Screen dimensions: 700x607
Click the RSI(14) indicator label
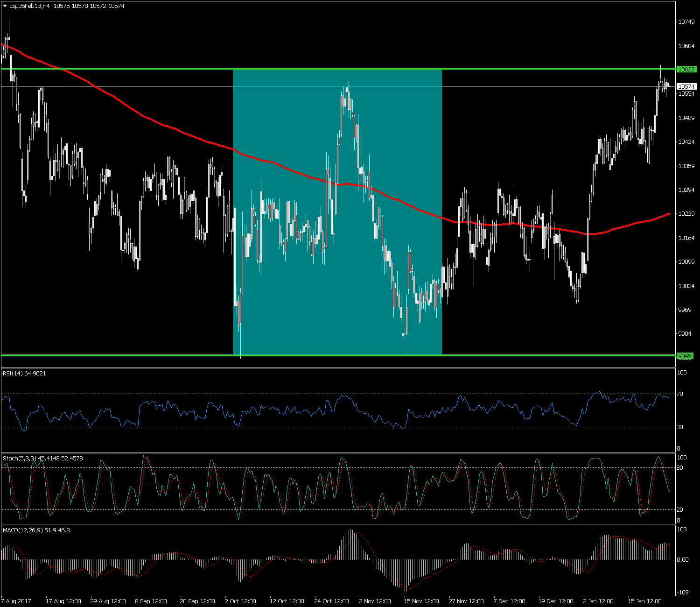(x=24, y=374)
